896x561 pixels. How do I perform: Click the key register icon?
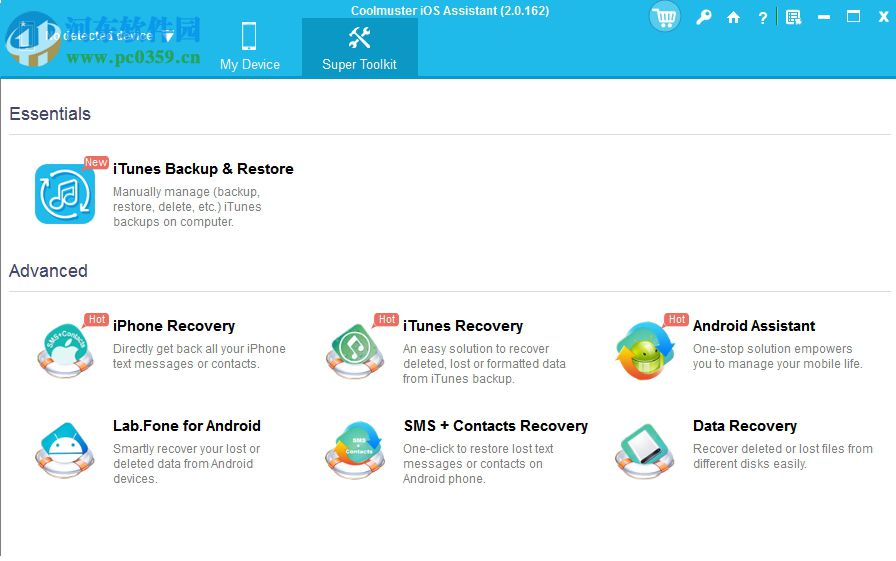point(703,17)
